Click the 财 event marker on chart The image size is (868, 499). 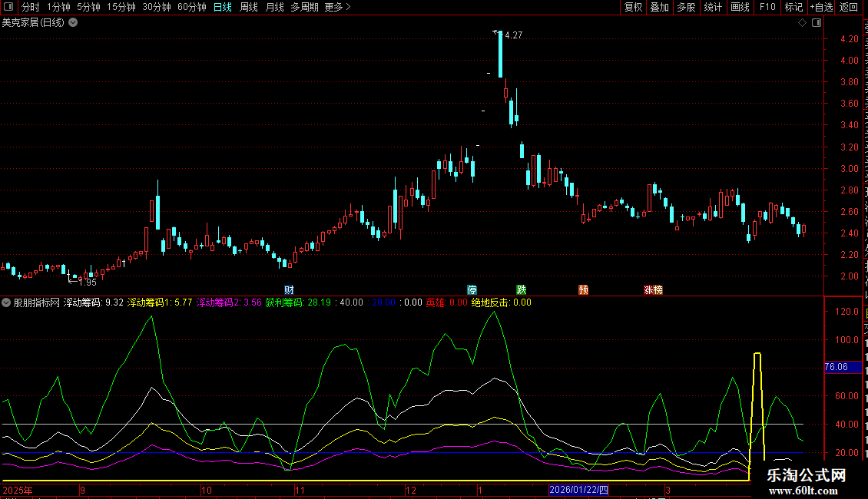point(289,290)
